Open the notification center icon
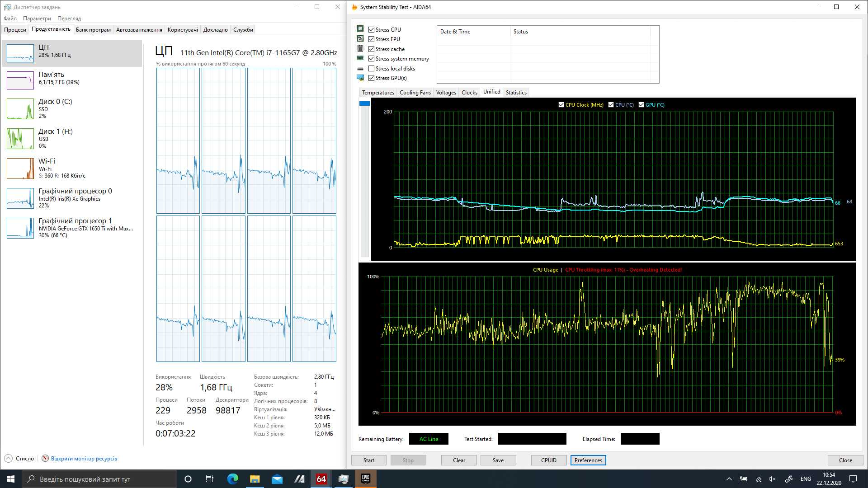The width and height of the screenshot is (868, 488). coord(853,479)
